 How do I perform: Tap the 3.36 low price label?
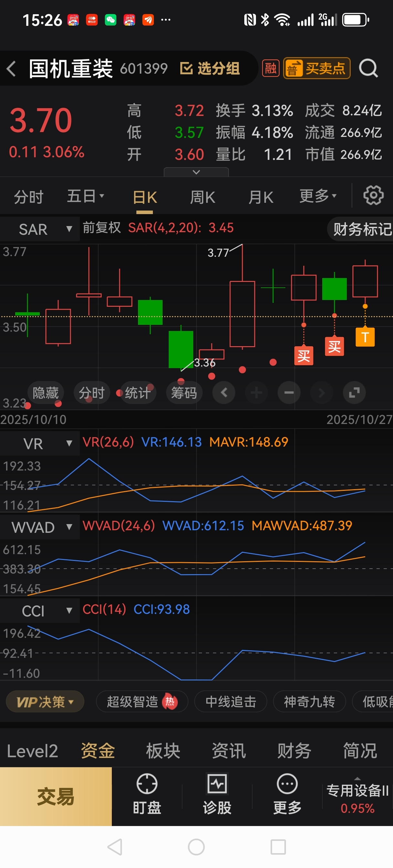click(x=205, y=363)
